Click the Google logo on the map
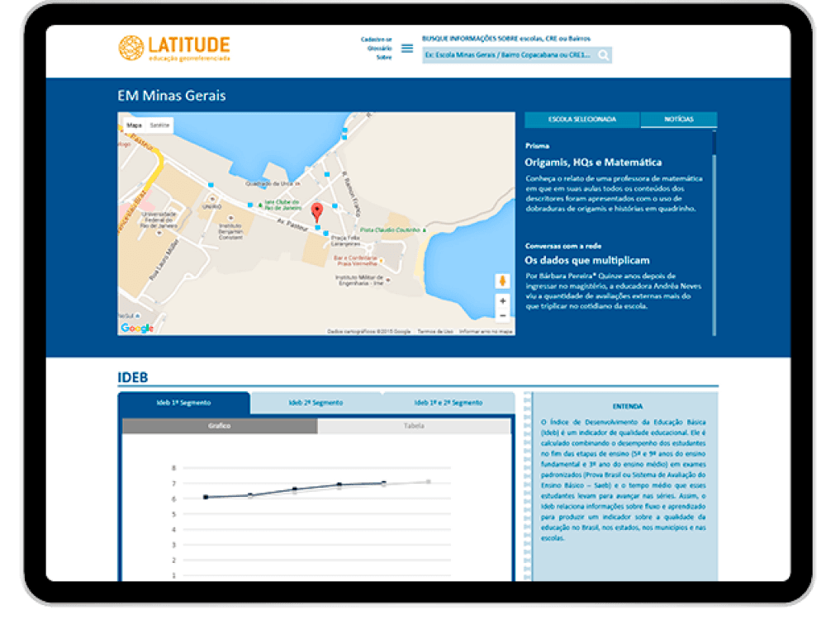The width and height of the screenshot is (840, 638). 137,328
